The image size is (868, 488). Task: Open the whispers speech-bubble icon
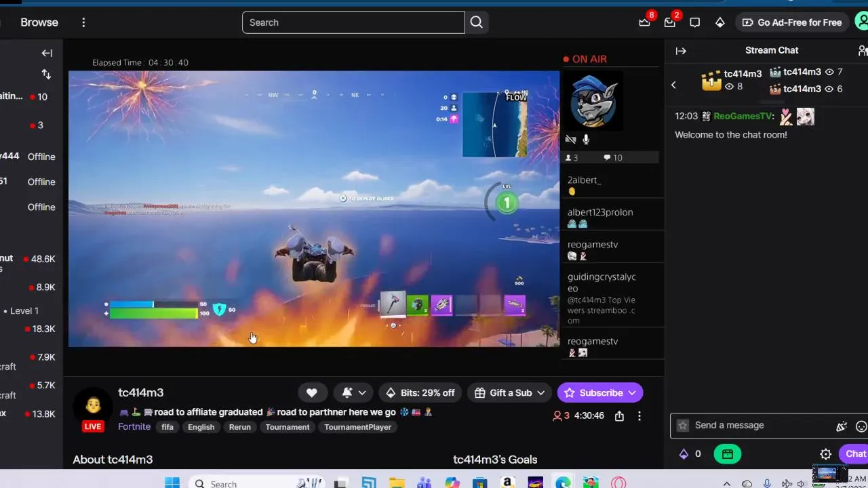pyautogui.click(x=694, y=22)
